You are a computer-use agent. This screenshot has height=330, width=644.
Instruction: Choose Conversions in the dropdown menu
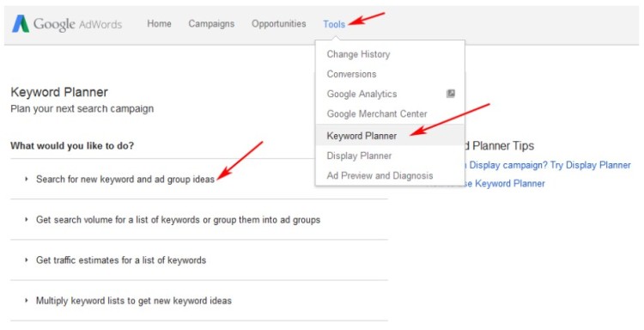point(351,74)
